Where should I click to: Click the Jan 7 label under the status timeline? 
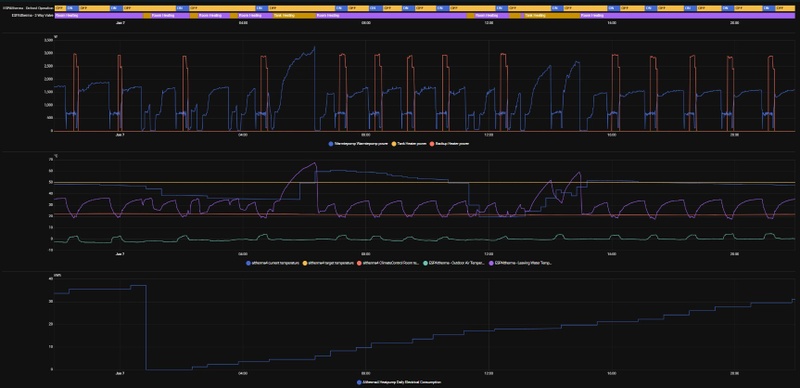[120, 23]
